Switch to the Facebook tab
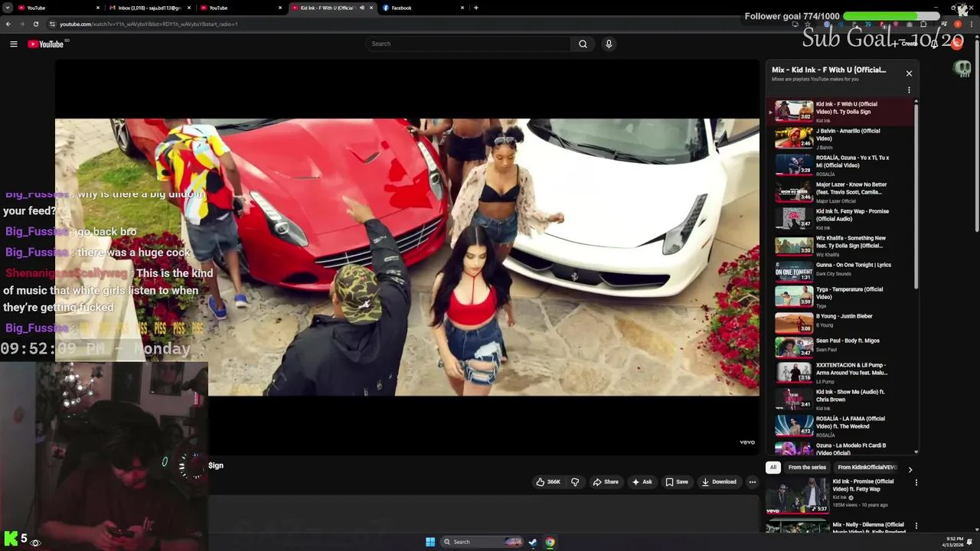 point(422,8)
